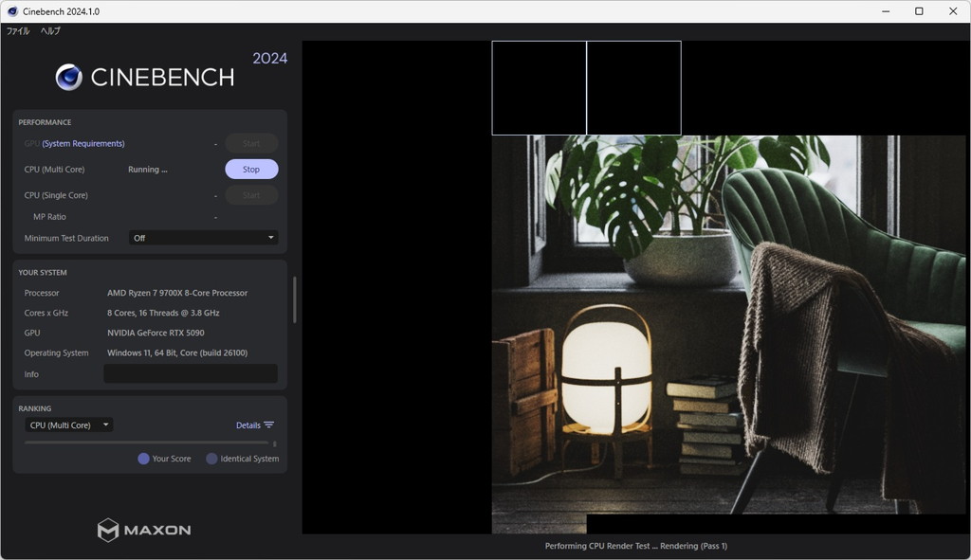Click the Cinebench sphere logo icon
The height and width of the screenshot is (560, 971).
tap(68, 78)
